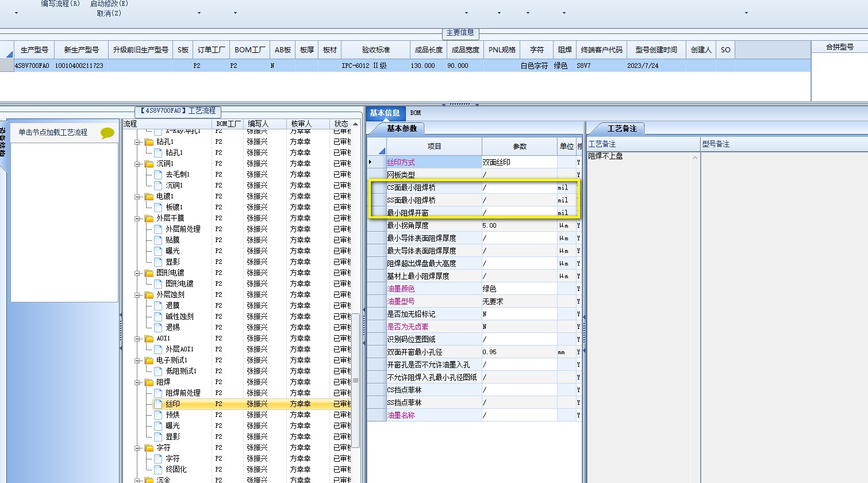Select the 油墨颜色 parameter row

point(475,289)
